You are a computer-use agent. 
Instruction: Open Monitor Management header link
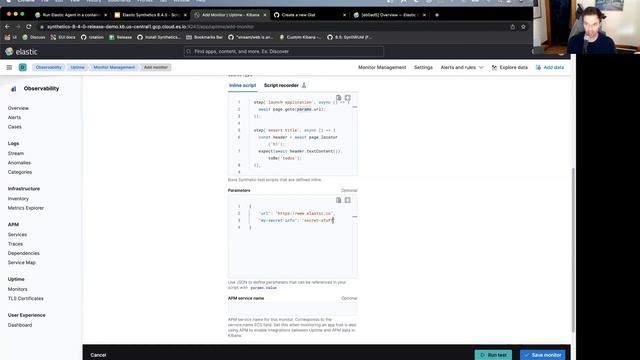coord(382,67)
